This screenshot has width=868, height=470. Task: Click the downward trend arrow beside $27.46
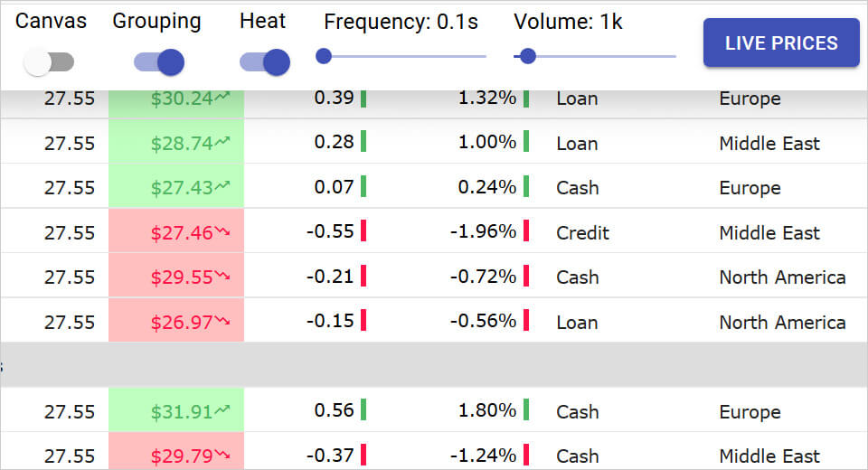point(223,232)
